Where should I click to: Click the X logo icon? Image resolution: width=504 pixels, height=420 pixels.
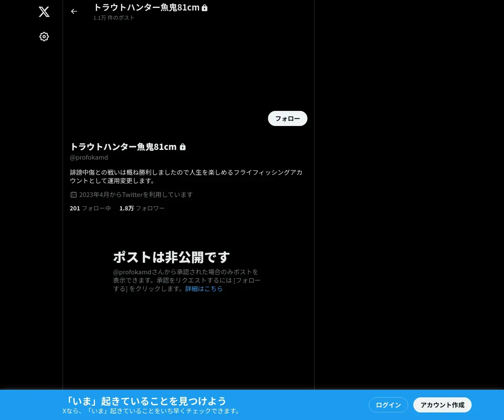click(44, 12)
